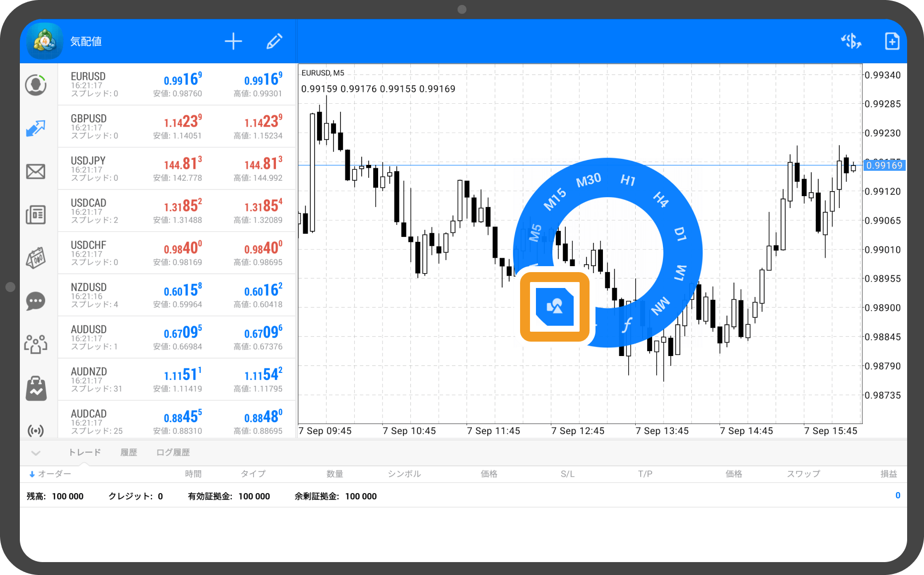Add a new symbol with plus icon
Screen dimensions: 924x575
(x=233, y=41)
